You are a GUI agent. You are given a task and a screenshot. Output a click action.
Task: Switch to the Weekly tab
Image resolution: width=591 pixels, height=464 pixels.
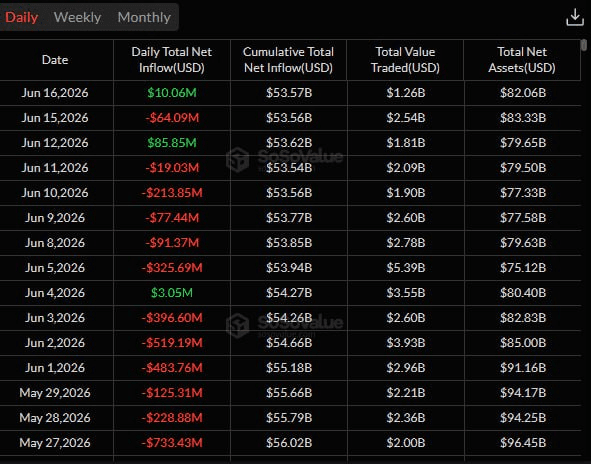(x=77, y=17)
